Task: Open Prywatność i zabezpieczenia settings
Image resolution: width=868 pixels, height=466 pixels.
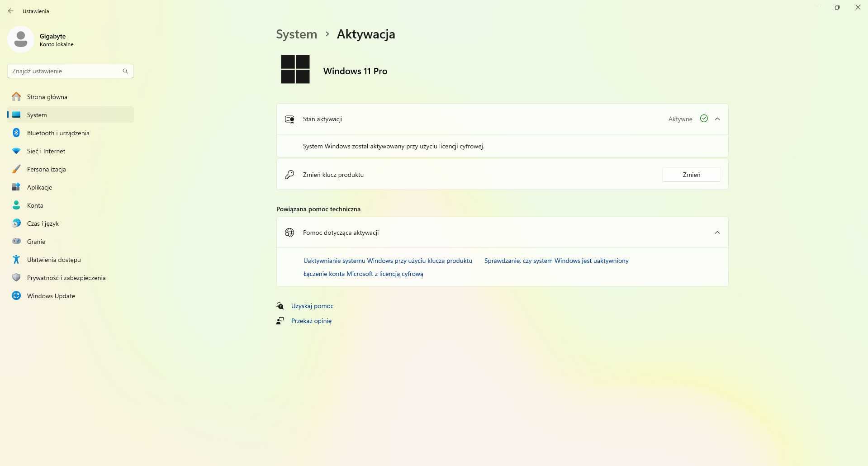Action: (71, 277)
